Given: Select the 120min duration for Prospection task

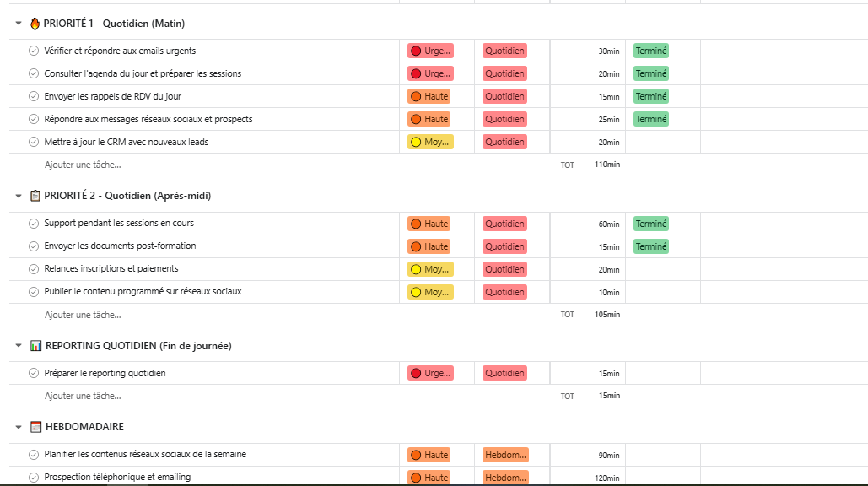Looking at the screenshot, I should [588, 478].
